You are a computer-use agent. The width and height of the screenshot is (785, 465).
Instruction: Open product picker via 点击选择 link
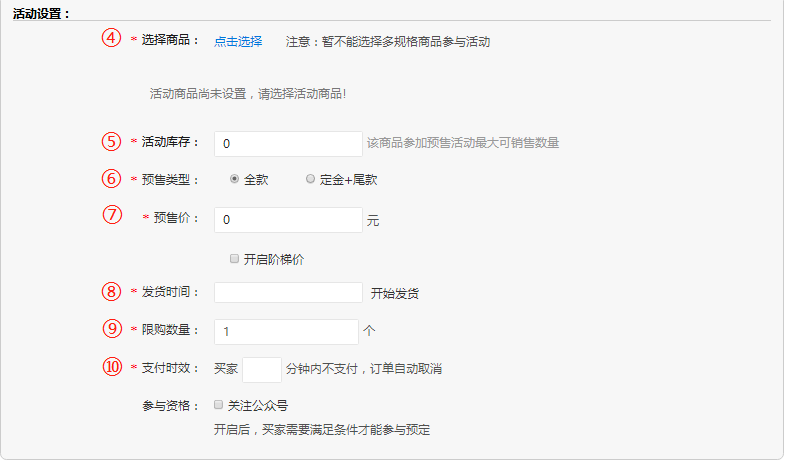point(238,42)
